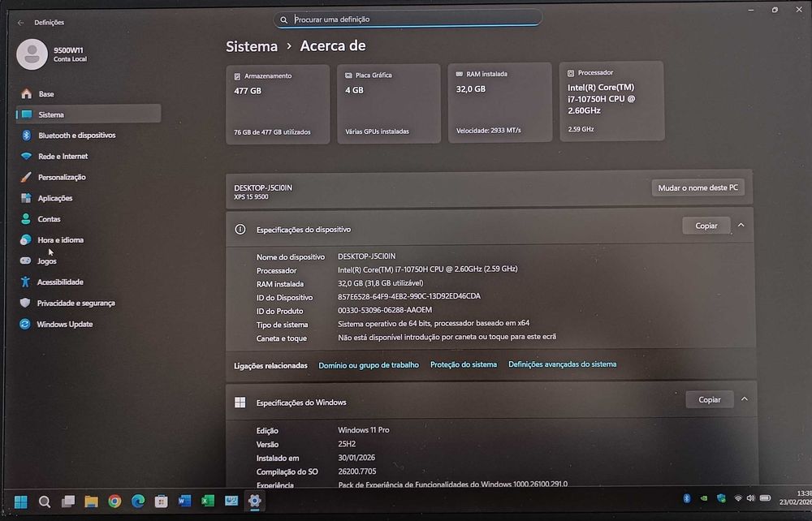Open Task View on the taskbar

coord(68,502)
